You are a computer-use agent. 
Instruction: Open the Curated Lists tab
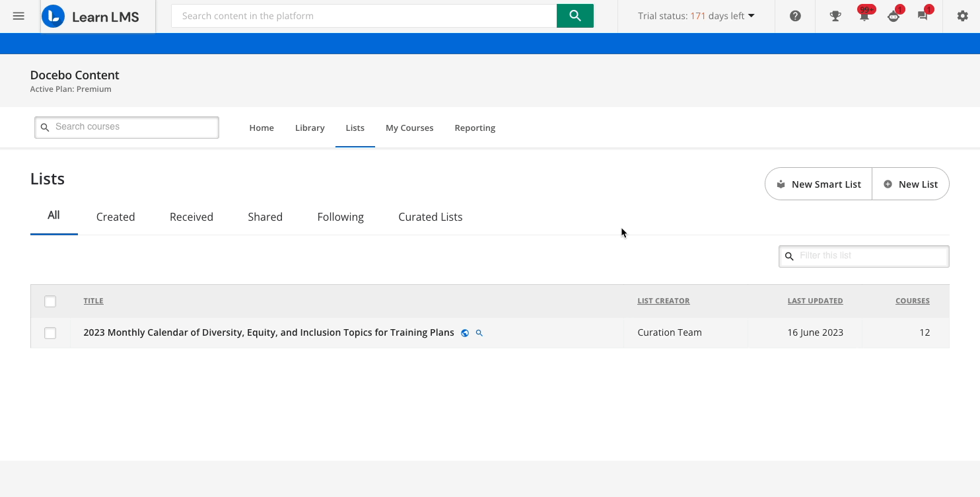pyautogui.click(x=430, y=217)
